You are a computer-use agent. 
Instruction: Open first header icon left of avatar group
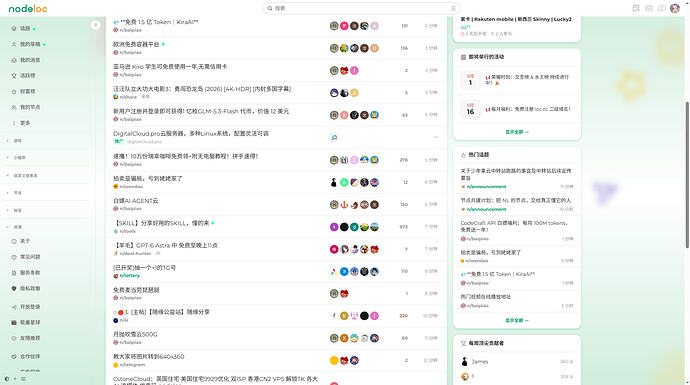coord(636,8)
